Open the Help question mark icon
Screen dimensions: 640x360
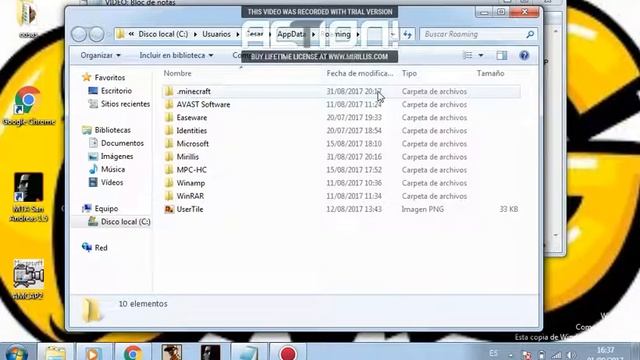(x=524, y=55)
